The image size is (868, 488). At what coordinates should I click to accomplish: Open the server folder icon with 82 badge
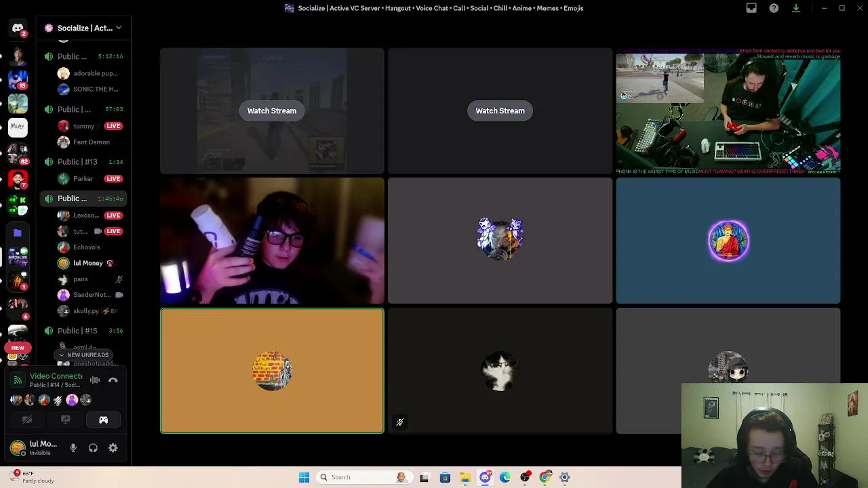(x=18, y=154)
